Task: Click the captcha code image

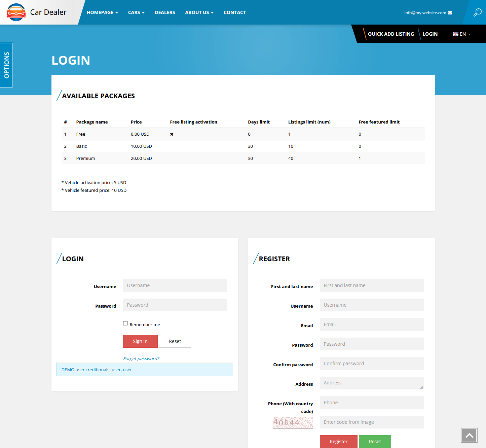Action: 293,422
